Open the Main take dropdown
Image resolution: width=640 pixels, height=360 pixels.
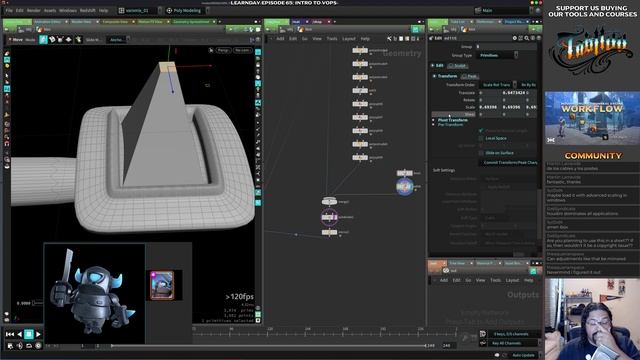(504, 10)
